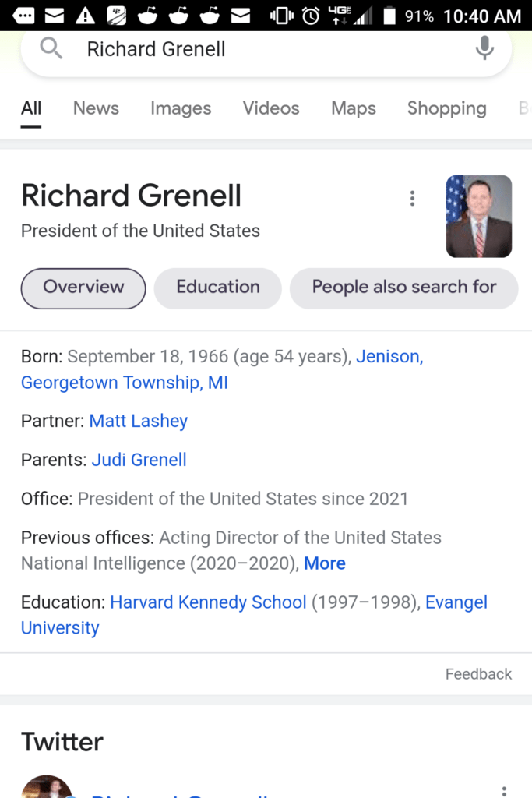Select the Overview chip
This screenshot has height=798, width=532.
click(83, 288)
